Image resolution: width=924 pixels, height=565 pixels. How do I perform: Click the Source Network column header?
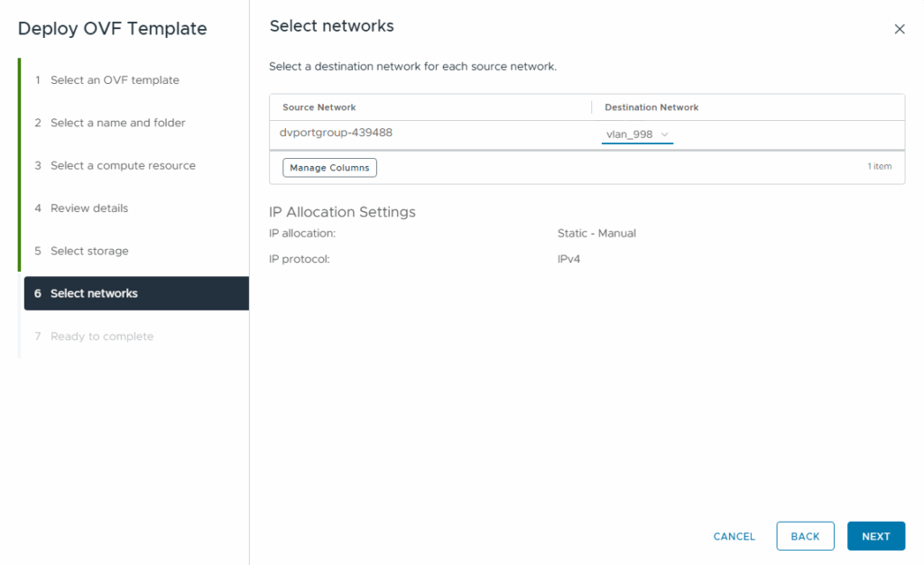[x=319, y=107]
